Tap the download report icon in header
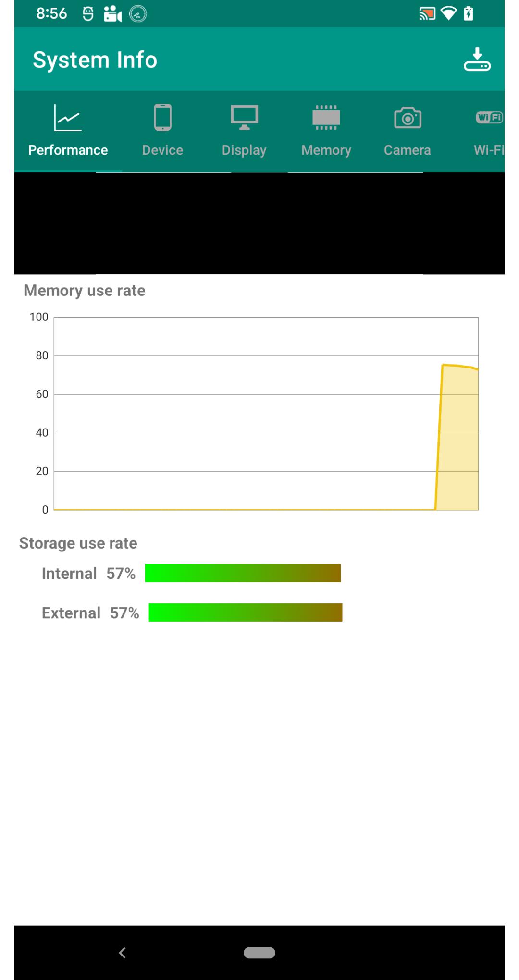519x980 pixels. coord(477,59)
